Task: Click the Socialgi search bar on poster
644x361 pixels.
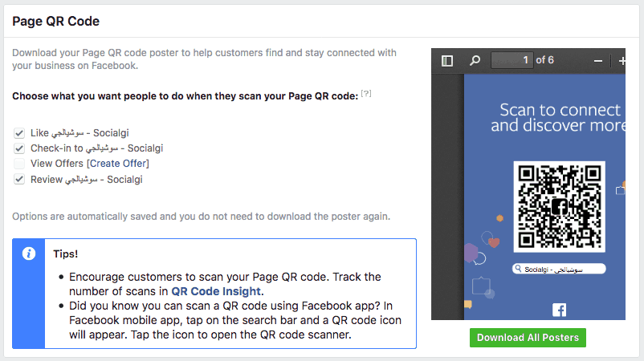Action: (x=559, y=269)
